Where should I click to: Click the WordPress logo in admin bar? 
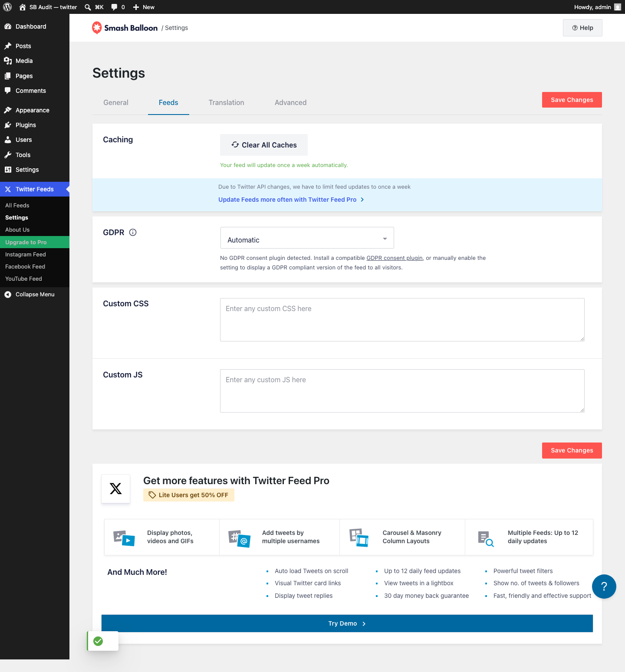7,7
